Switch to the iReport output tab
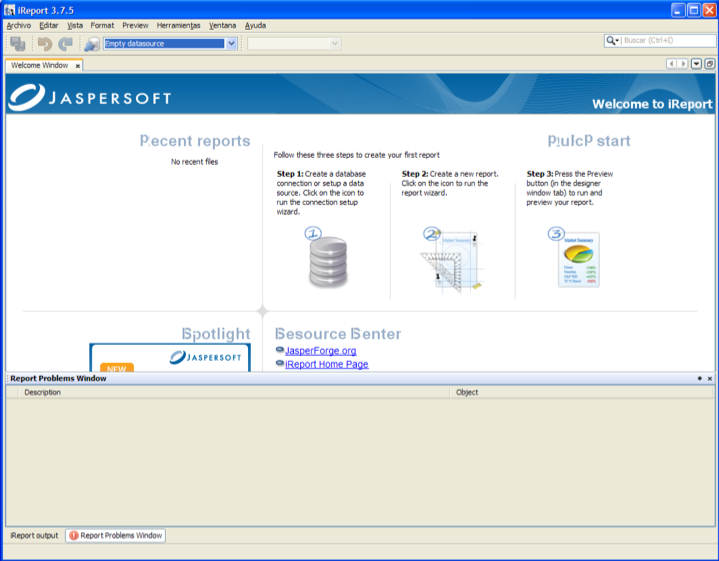The image size is (719, 561). [x=34, y=535]
